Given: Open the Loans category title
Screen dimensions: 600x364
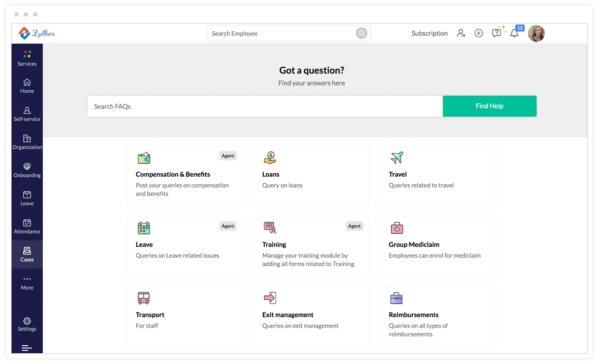Looking at the screenshot, I should point(271,174).
